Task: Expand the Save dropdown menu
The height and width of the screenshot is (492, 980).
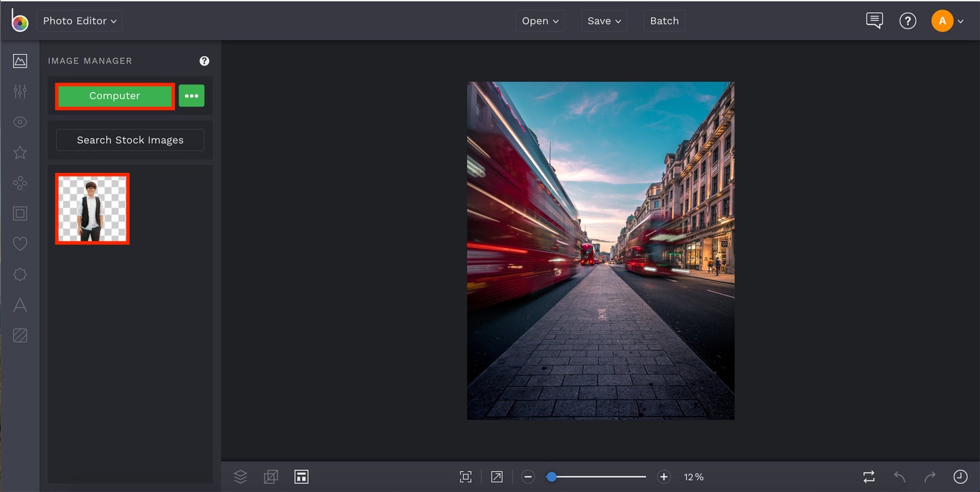Action: (604, 20)
